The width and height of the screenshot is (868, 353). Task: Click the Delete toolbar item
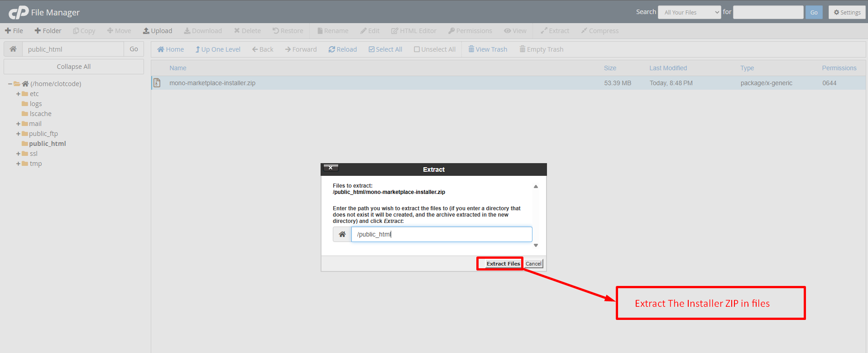pos(247,31)
